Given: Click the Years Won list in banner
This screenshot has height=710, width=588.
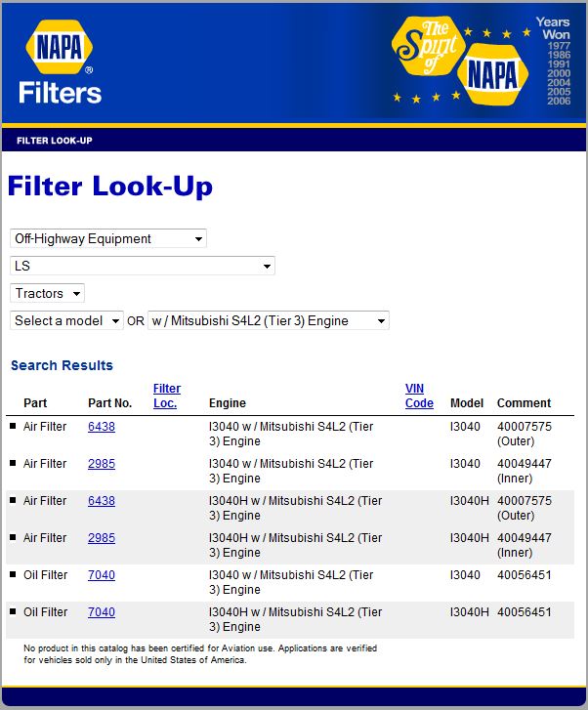Looking at the screenshot, I should click(x=555, y=61).
